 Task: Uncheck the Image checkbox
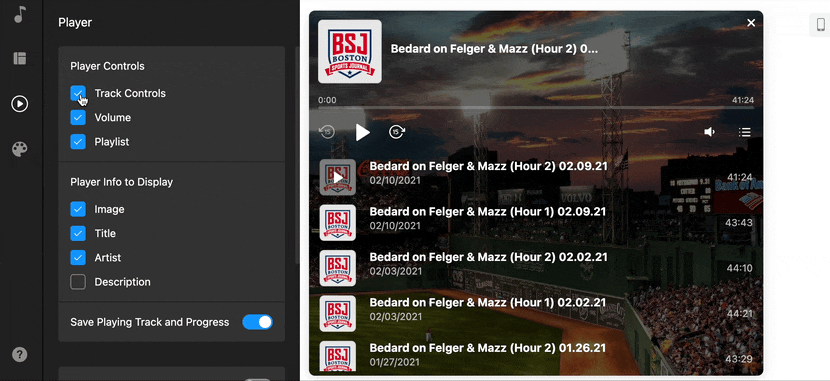(78, 209)
